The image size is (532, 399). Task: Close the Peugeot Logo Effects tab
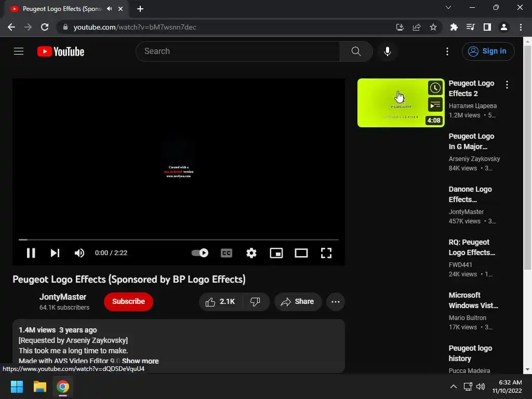tap(121, 9)
